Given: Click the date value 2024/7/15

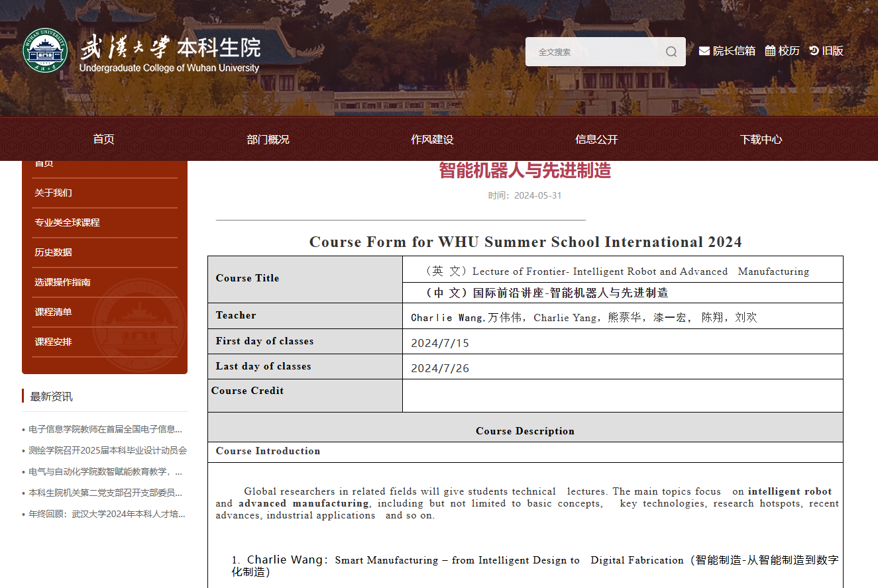Looking at the screenshot, I should pos(440,343).
